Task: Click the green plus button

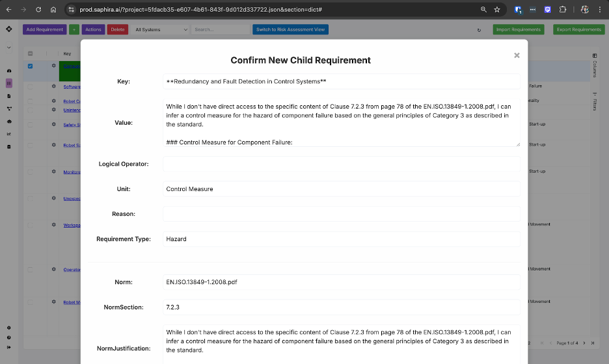Action: [74, 29]
